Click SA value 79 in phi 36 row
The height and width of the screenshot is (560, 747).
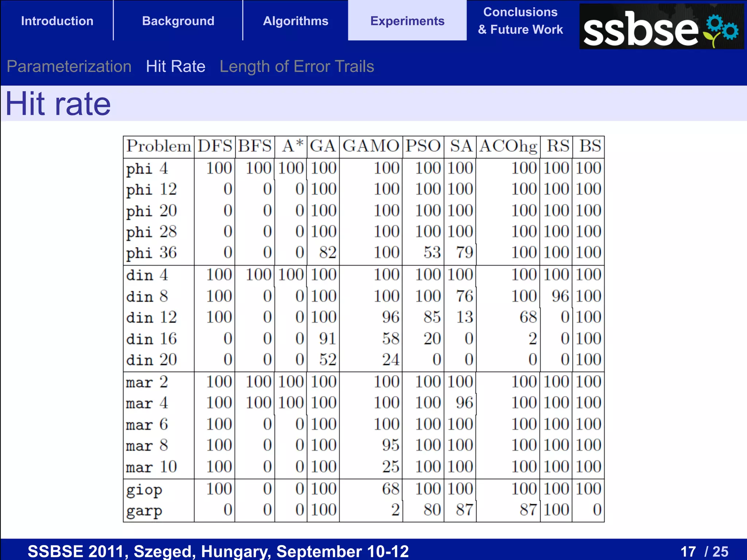(465, 253)
